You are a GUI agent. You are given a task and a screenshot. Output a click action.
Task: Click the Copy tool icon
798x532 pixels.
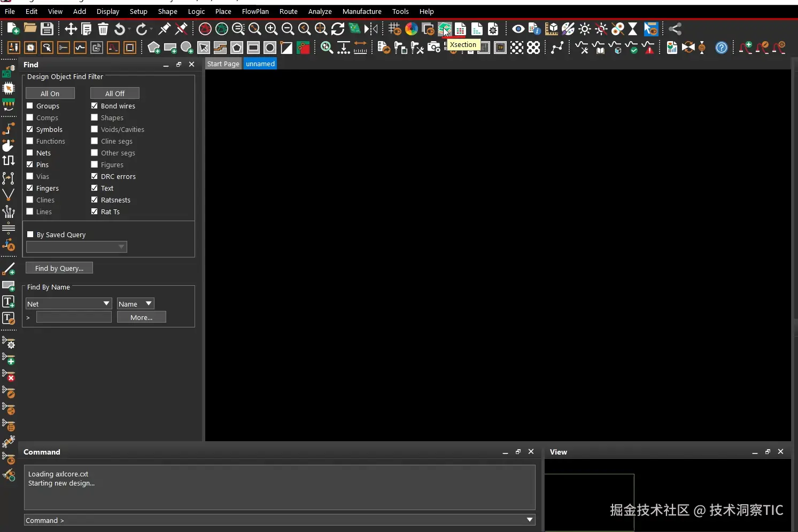tap(87, 29)
